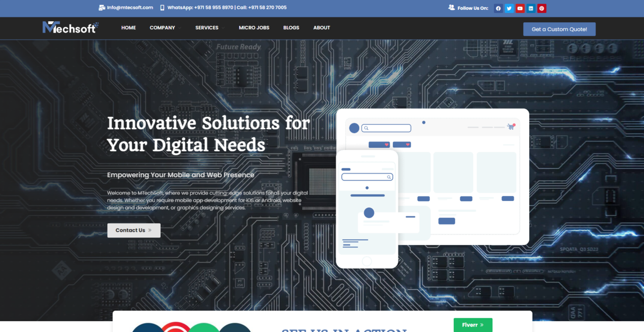Image resolution: width=644 pixels, height=332 pixels.
Task: Open the ABOUT page
Action: pyautogui.click(x=322, y=28)
